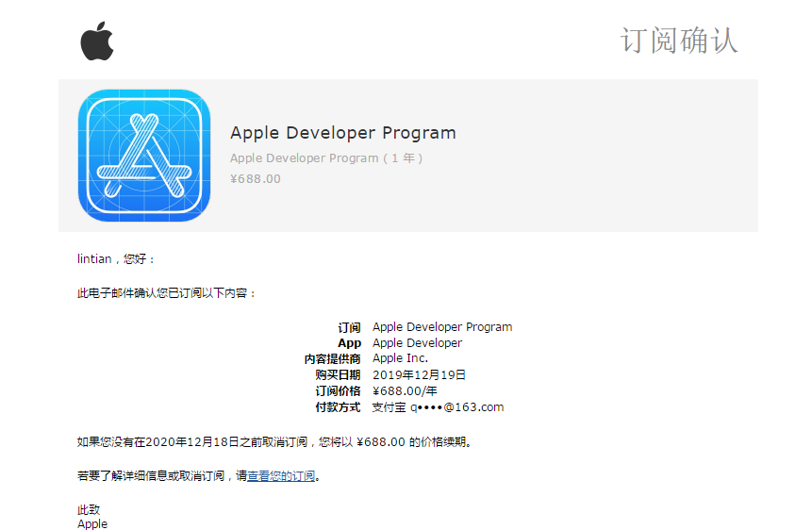
Task: Click the line 此电子邮件确认您已订阅以下内容
Action: click(x=167, y=293)
